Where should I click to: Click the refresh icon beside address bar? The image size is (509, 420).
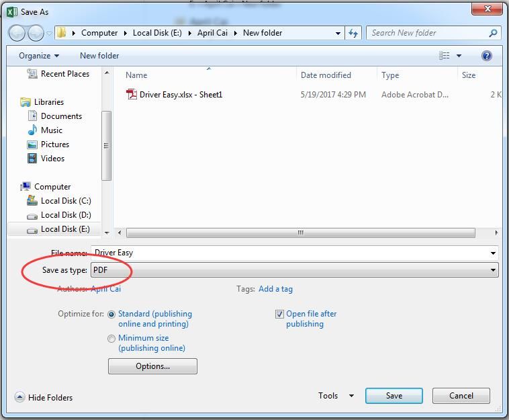click(x=354, y=33)
